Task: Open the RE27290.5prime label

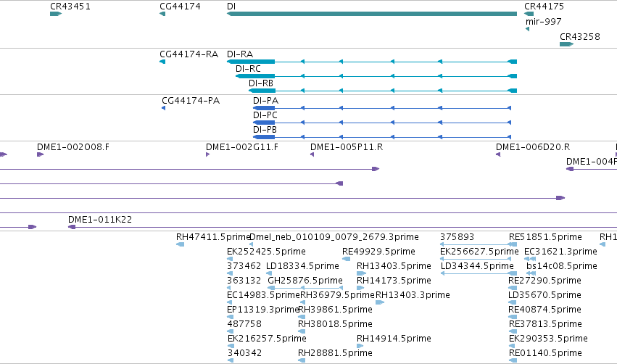Action: [544, 281]
